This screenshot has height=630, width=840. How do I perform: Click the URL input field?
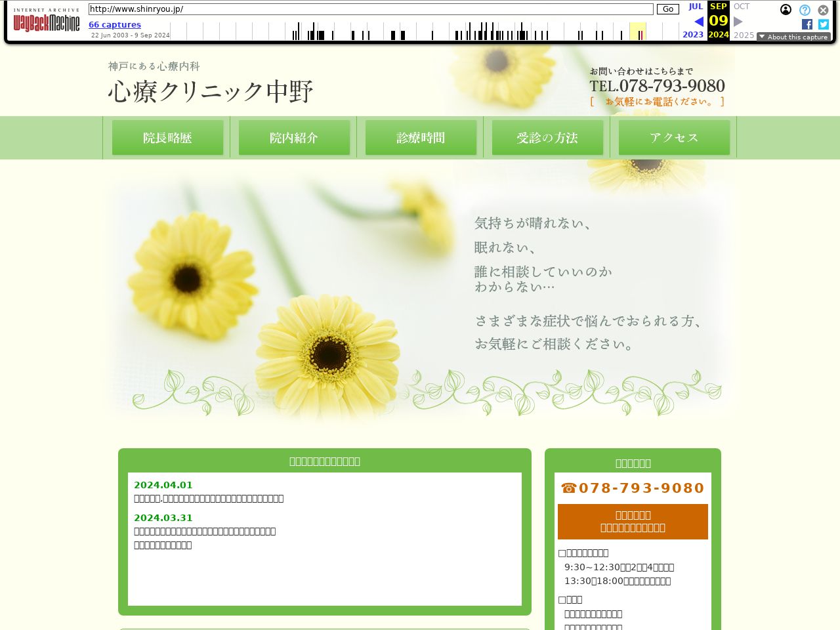click(x=371, y=9)
